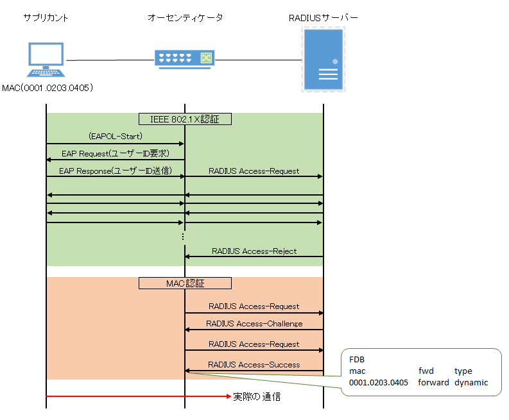509x420 pixels.
Task: Click the supplicant computer icon
Action: [46, 60]
